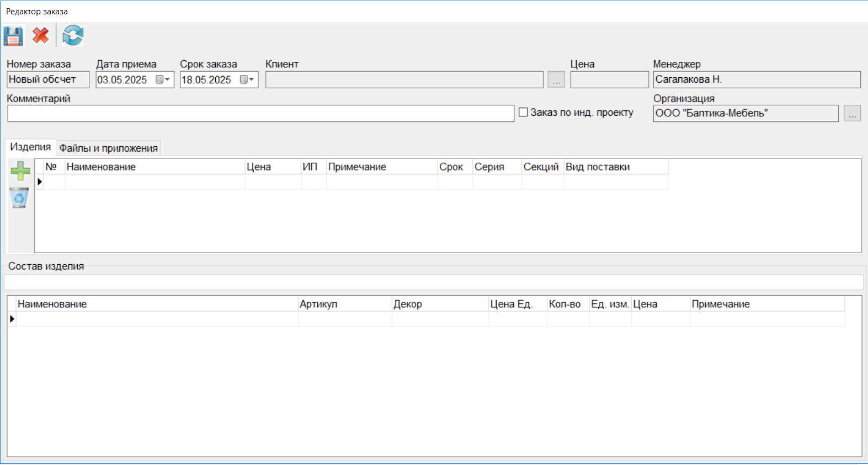Click the Цена field in the header
Screen dimensions: 868x465
coord(609,80)
